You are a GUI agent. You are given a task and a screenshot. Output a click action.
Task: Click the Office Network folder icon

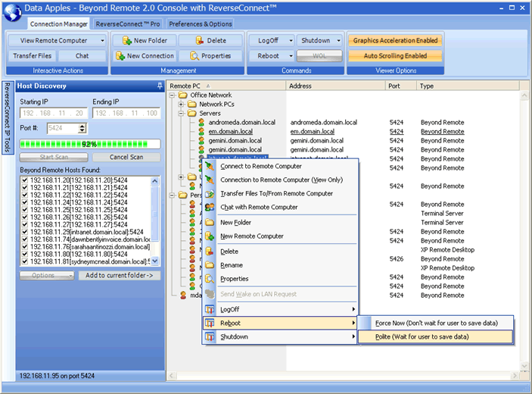pos(183,95)
